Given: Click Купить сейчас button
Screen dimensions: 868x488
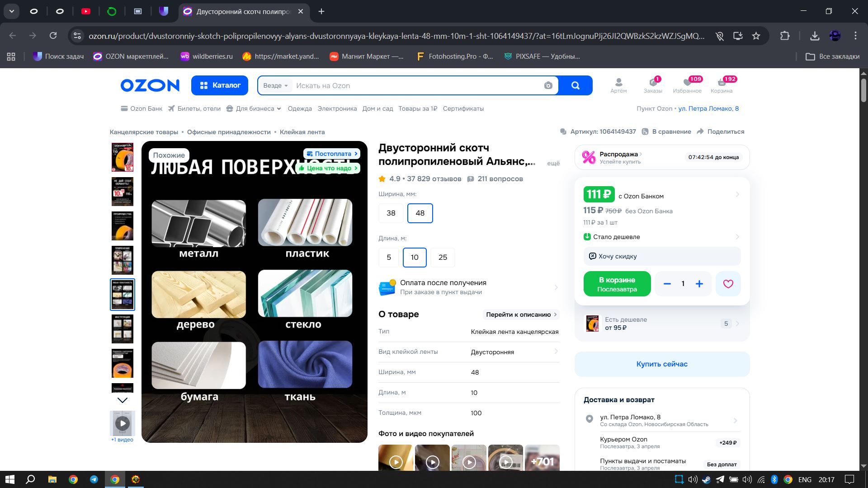Looking at the screenshot, I should coord(661,364).
